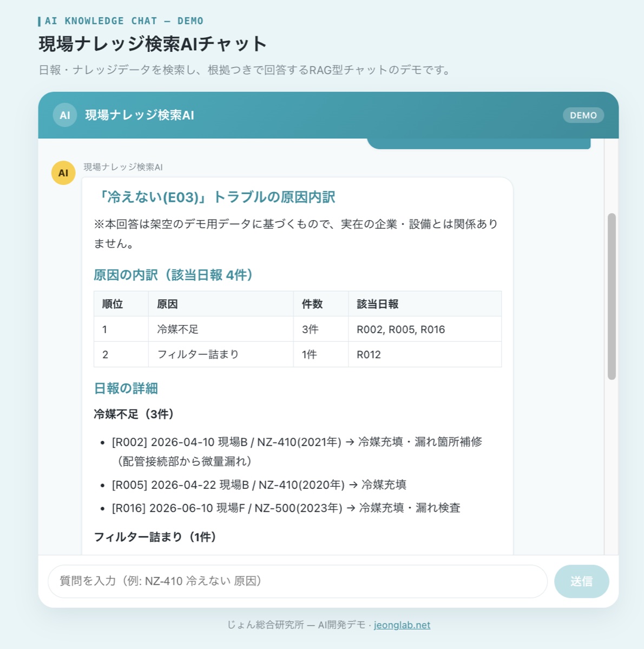Click the [R002] 2026-04-10 report item
The width and height of the screenshot is (644, 649).
297,452
